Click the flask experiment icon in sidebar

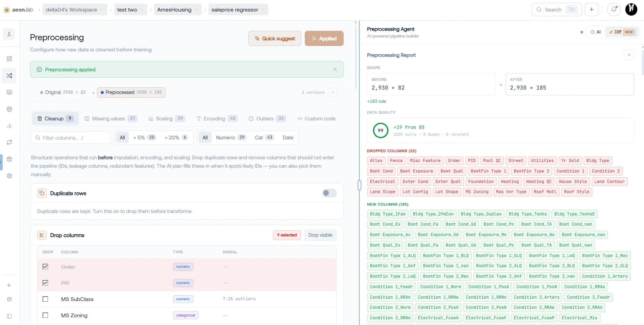pos(9,34)
